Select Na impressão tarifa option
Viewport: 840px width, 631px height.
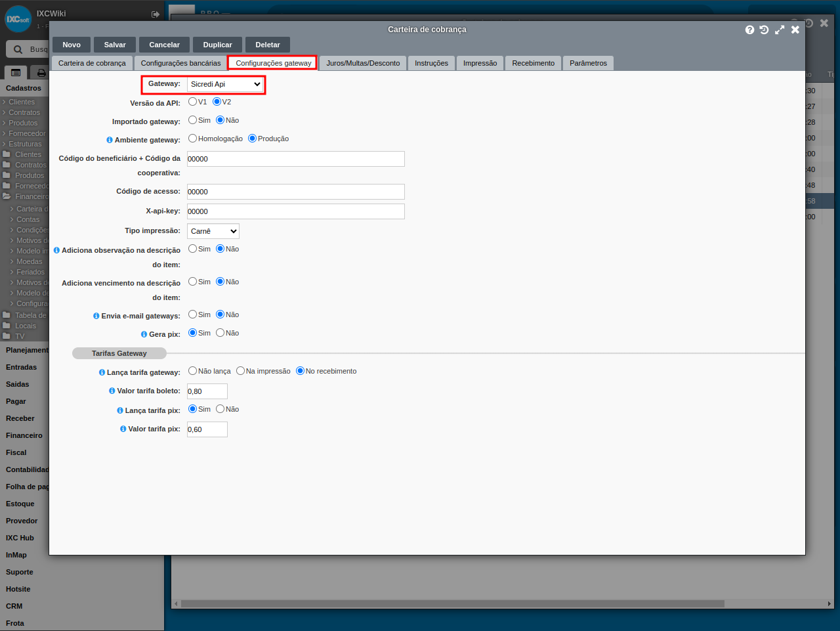[x=240, y=371]
